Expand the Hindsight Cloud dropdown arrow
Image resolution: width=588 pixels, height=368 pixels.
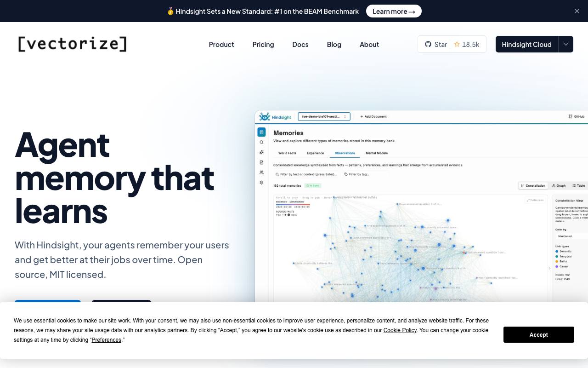pos(566,44)
